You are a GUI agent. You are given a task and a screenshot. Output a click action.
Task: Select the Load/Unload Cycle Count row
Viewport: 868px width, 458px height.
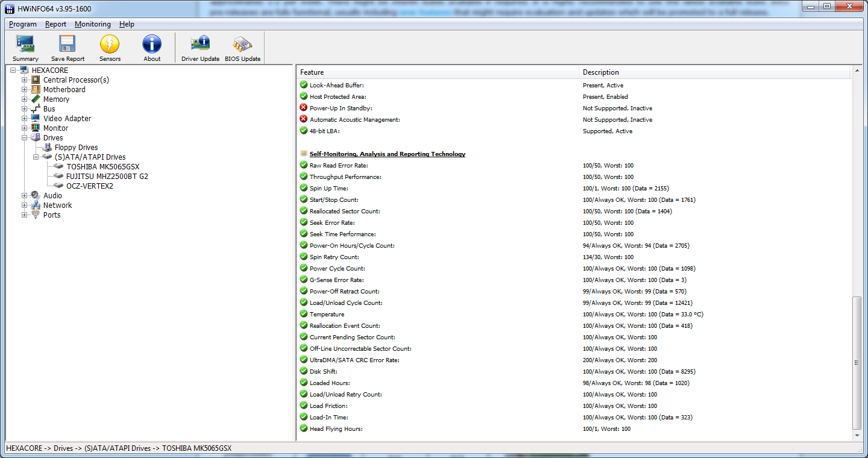(574, 303)
